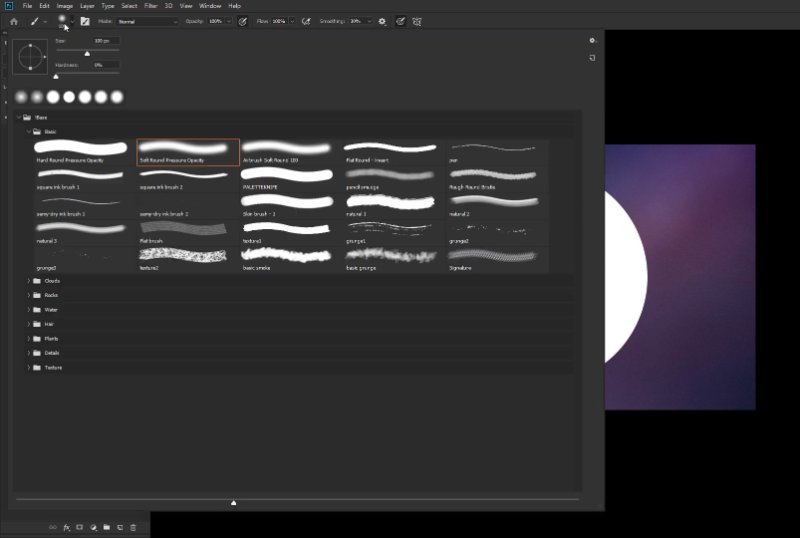The height and width of the screenshot is (538, 800).
Task: Enable airbrush-style build-up icon
Action: (x=305, y=20)
